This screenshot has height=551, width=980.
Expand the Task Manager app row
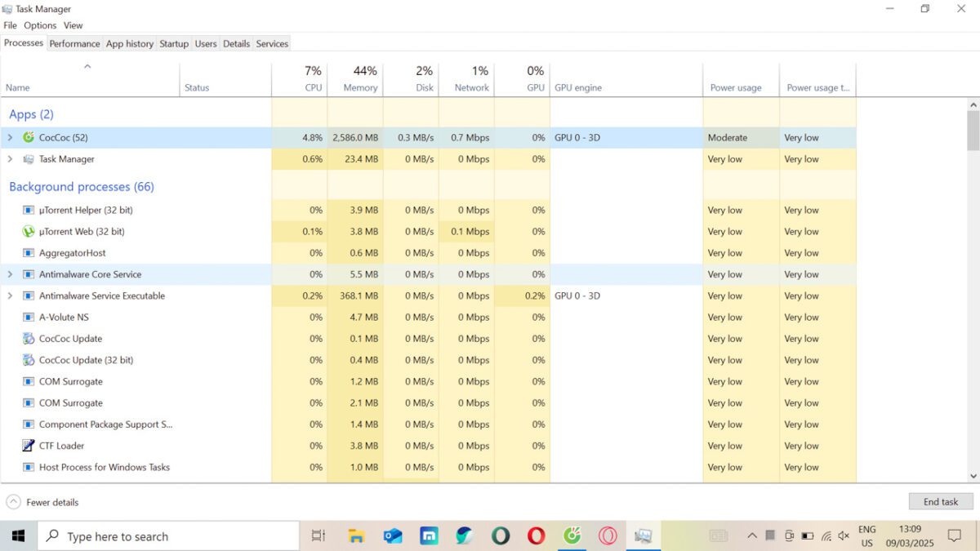pyautogui.click(x=10, y=159)
